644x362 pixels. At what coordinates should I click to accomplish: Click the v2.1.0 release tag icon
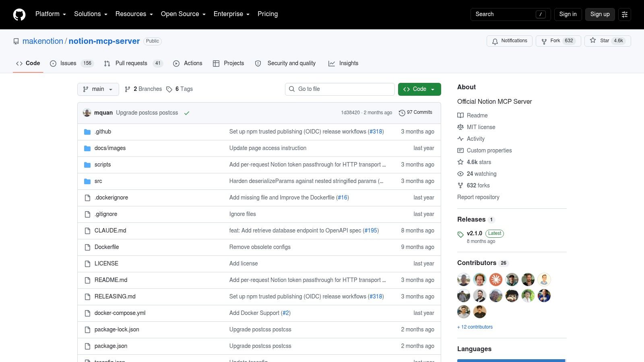(x=460, y=234)
